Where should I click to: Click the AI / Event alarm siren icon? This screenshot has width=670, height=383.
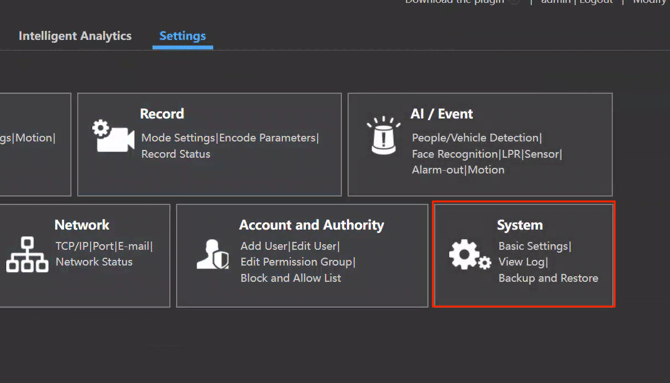[x=383, y=135]
